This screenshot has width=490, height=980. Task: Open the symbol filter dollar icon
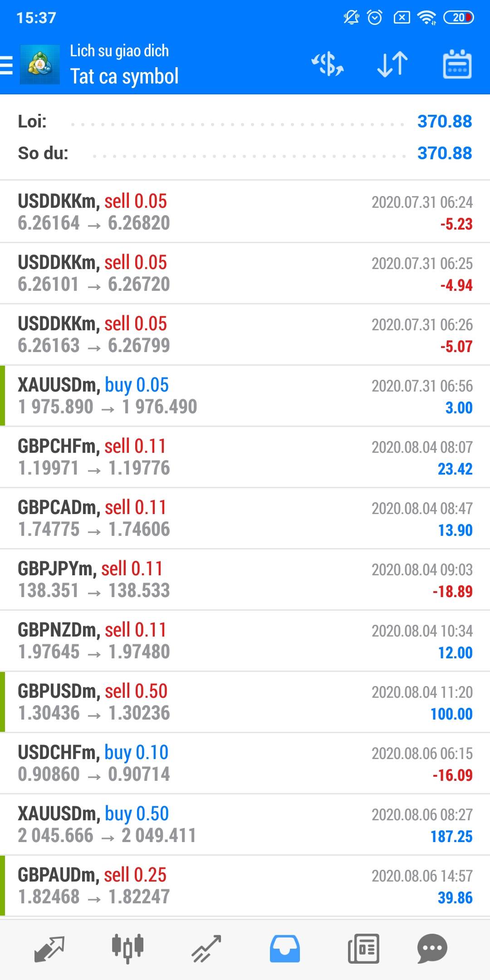[x=328, y=64]
